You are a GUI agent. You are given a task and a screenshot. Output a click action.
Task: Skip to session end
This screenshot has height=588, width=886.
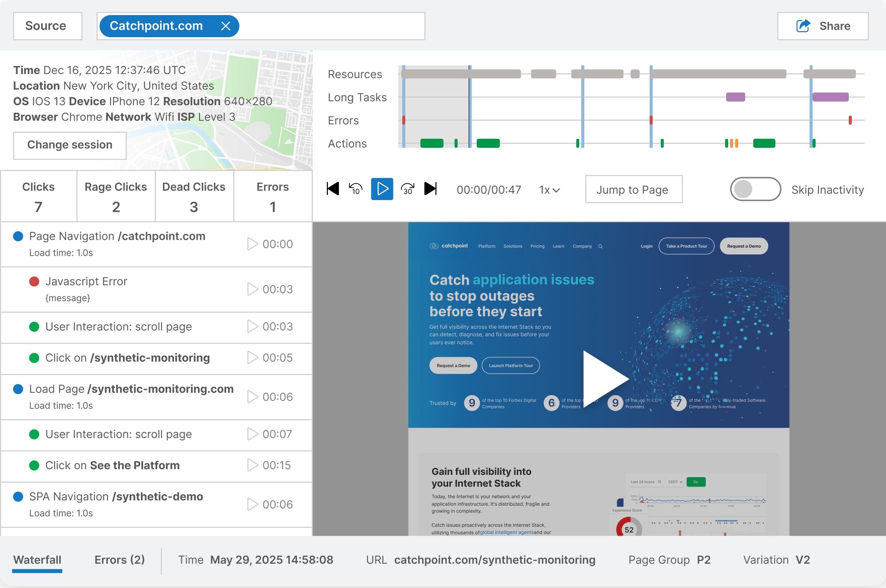(430, 189)
